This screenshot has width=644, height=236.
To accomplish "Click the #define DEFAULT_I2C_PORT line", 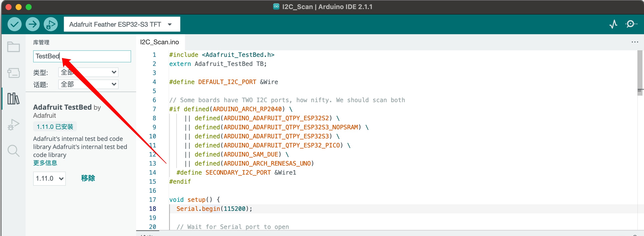I will [x=224, y=82].
